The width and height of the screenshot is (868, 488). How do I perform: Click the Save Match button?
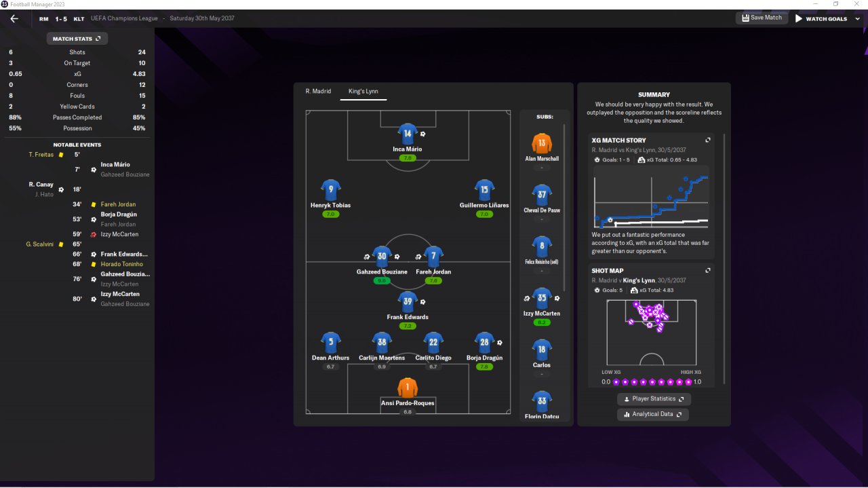762,18
